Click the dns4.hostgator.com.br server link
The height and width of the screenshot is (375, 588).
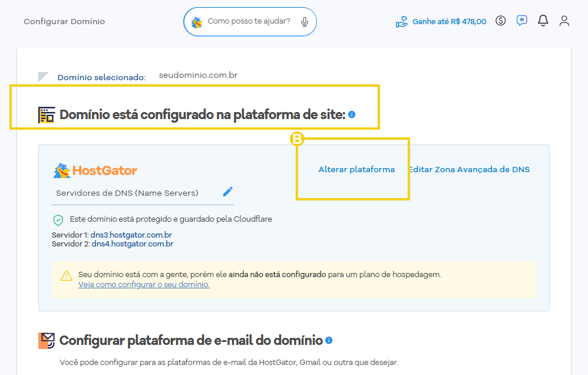tap(133, 244)
